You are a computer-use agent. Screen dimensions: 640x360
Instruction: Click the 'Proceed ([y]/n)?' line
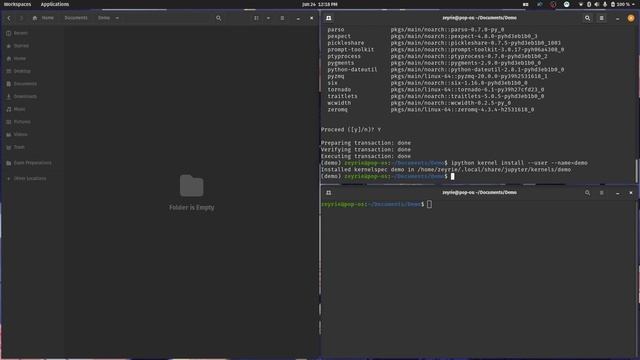coord(351,129)
